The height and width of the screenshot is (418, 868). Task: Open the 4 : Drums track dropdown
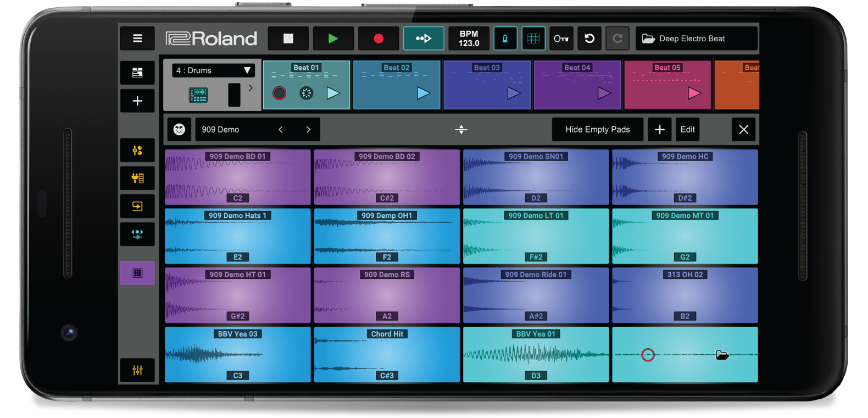coord(213,70)
